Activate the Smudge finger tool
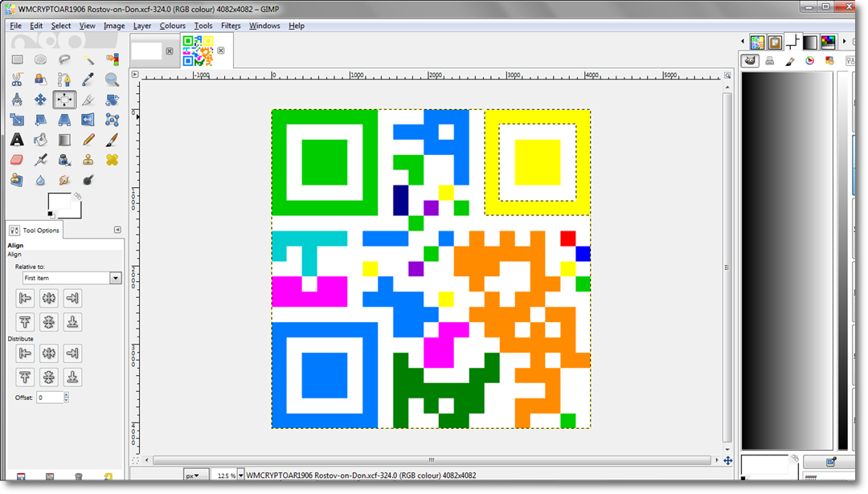868x494 pixels. (x=64, y=180)
